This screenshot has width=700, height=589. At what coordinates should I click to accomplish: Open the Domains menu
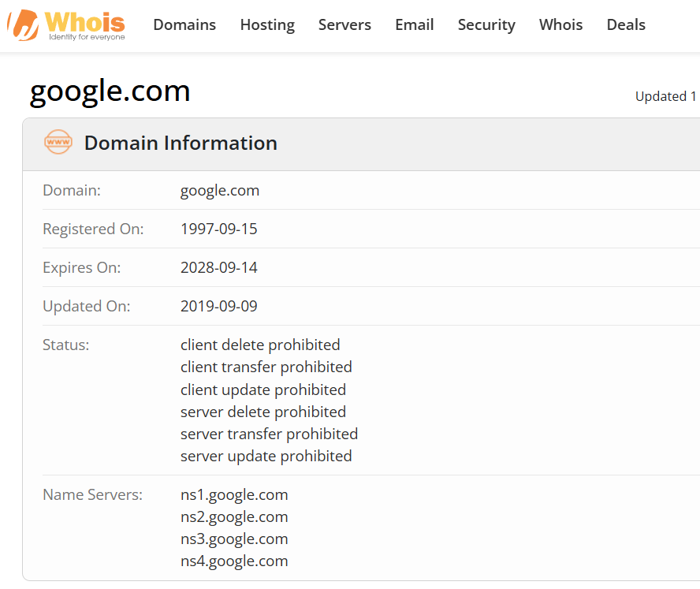click(x=184, y=24)
